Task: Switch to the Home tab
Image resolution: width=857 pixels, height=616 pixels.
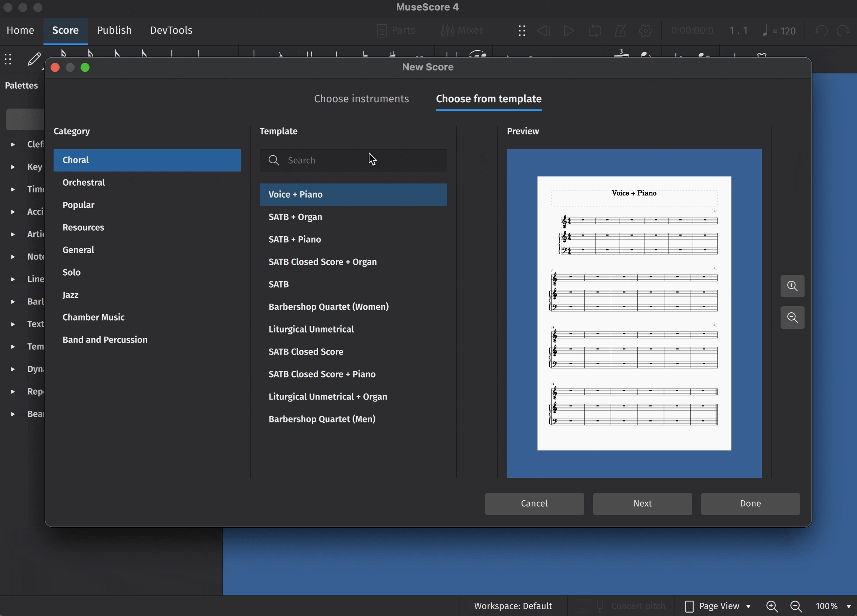Action: (x=20, y=30)
